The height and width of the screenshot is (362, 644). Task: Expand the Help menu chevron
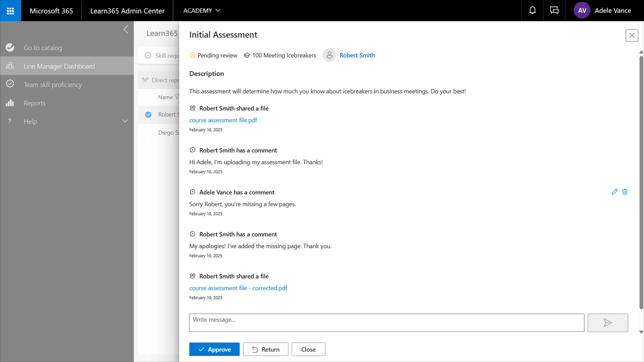(x=125, y=121)
